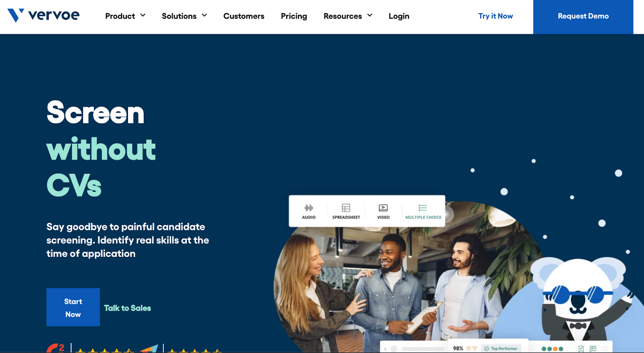Click the Top Performer badge

501,349
